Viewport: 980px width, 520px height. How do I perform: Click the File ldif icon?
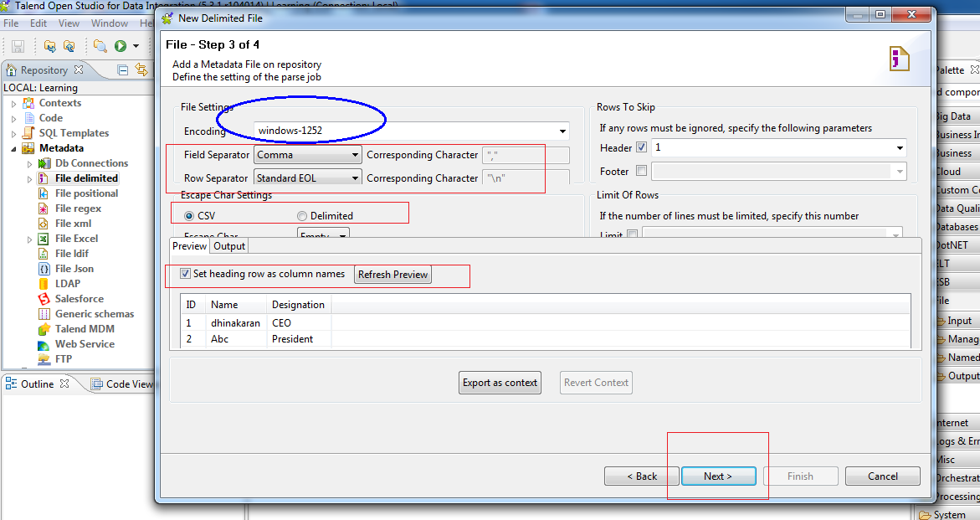pyautogui.click(x=44, y=253)
